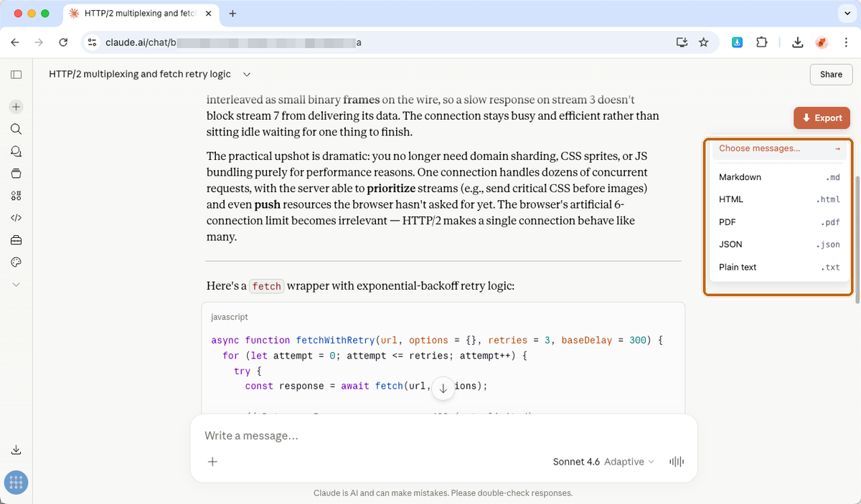Click 'Claude is AI and can make mistakes' notice
The height and width of the screenshot is (504, 861).
pos(443,493)
